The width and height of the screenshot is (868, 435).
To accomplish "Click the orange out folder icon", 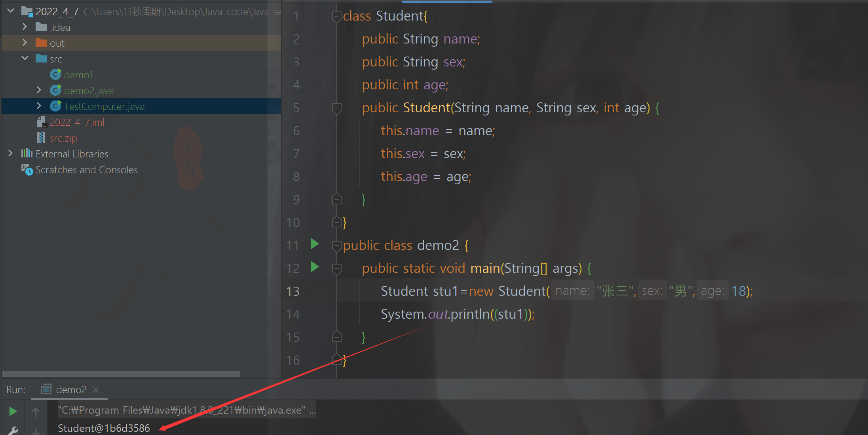I will 41,42.
